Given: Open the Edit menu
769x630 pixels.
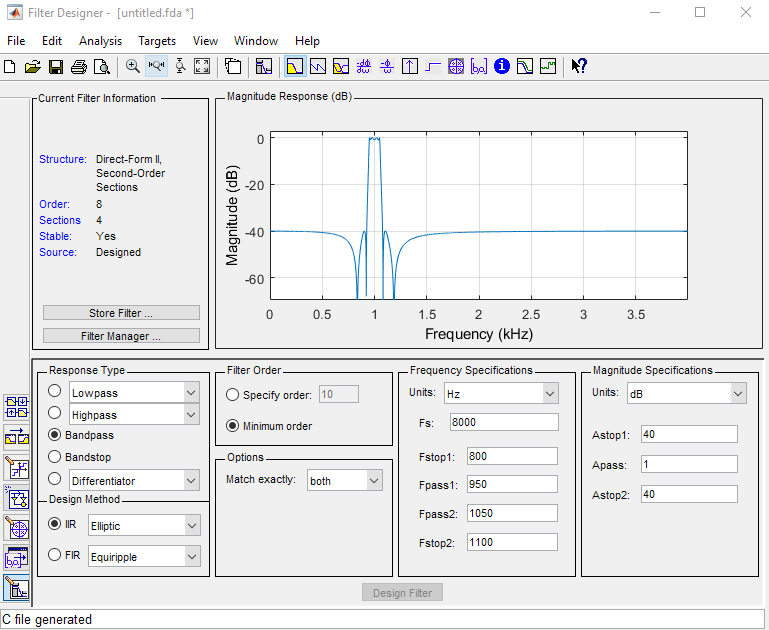Looking at the screenshot, I should point(52,41).
